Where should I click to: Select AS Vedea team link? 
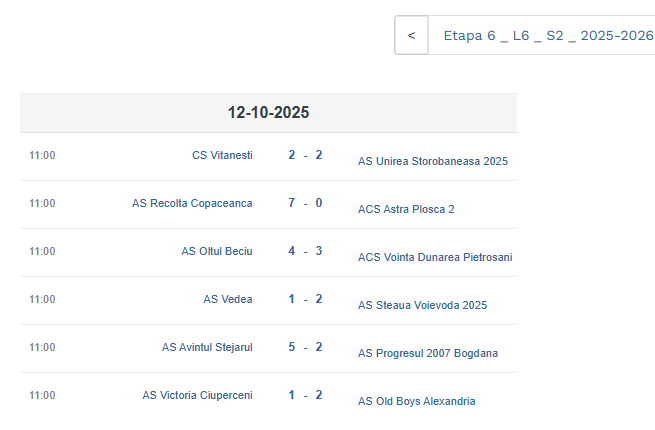pyautogui.click(x=228, y=299)
